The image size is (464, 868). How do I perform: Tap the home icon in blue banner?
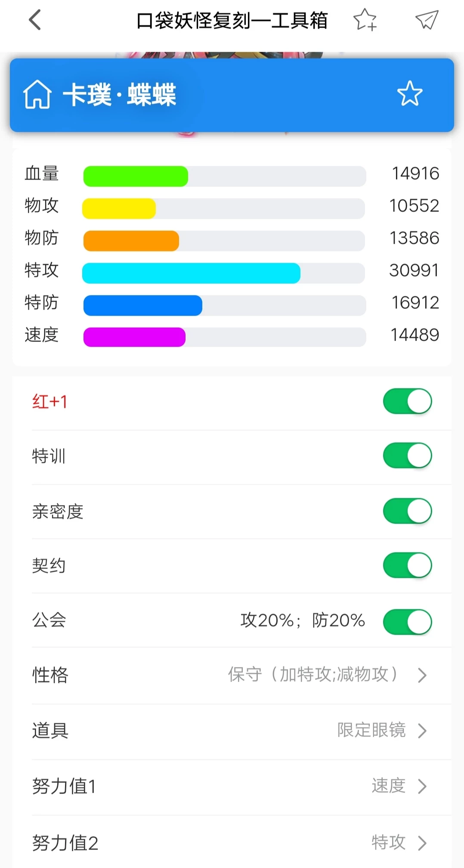(x=37, y=95)
